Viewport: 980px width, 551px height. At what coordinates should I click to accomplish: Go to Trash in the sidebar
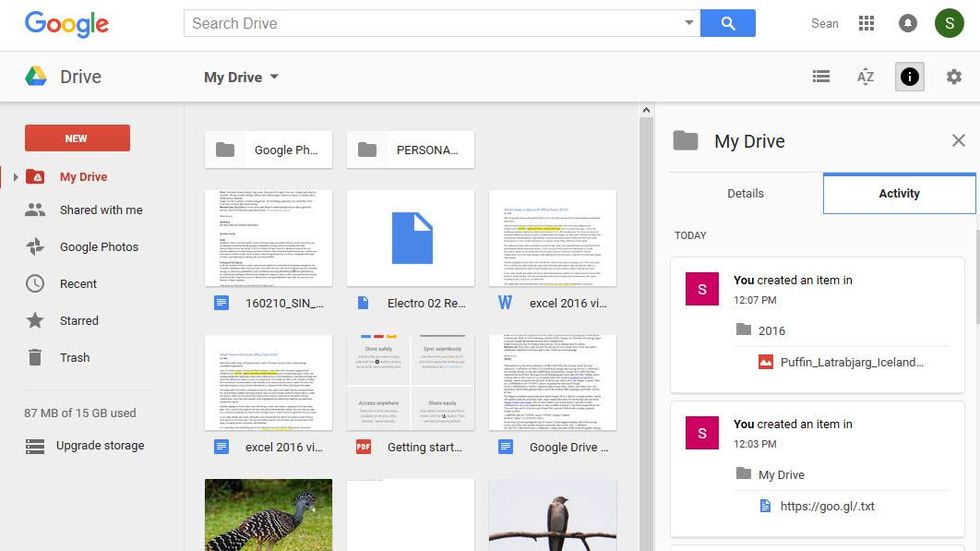tap(75, 357)
